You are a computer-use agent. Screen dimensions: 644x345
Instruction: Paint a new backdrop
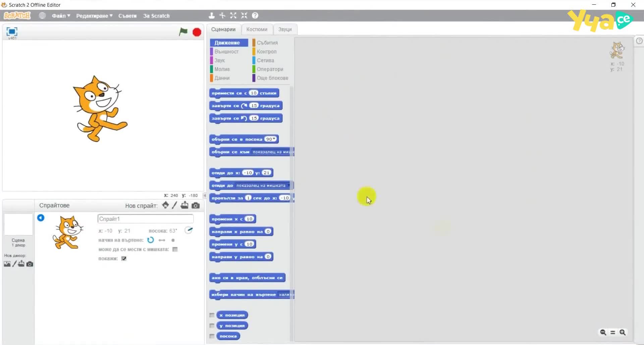point(14,264)
